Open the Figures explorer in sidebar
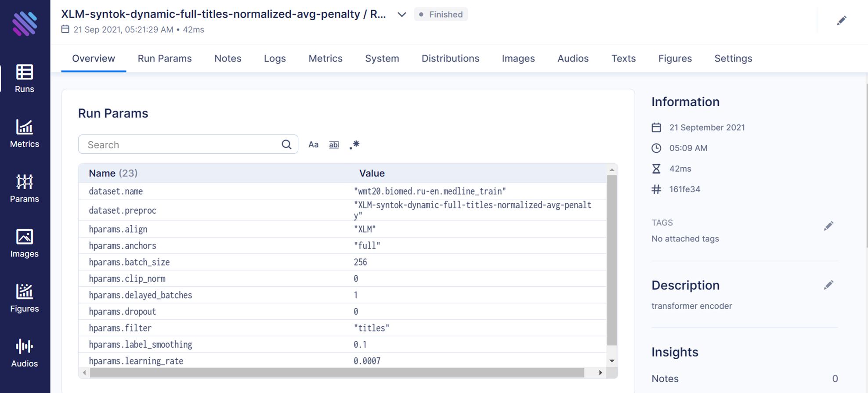Screen dimensions: 868x393 coord(25,298)
